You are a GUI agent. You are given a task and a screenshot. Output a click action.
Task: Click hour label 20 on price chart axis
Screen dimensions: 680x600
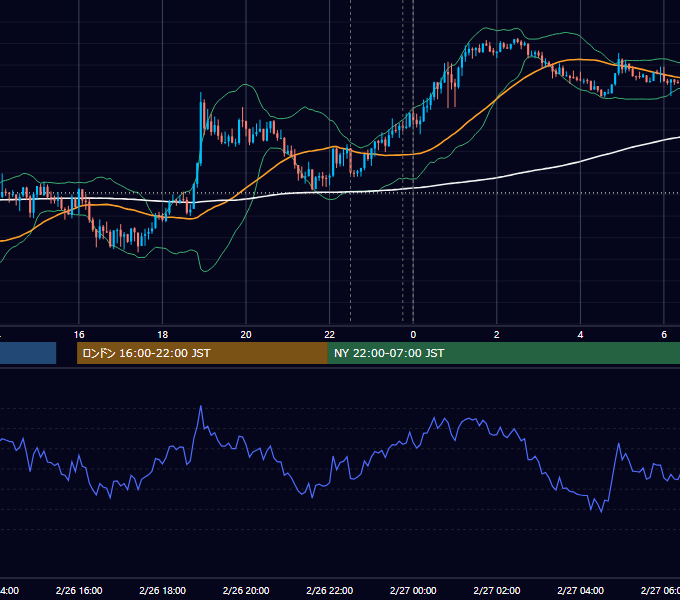[x=246, y=335]
